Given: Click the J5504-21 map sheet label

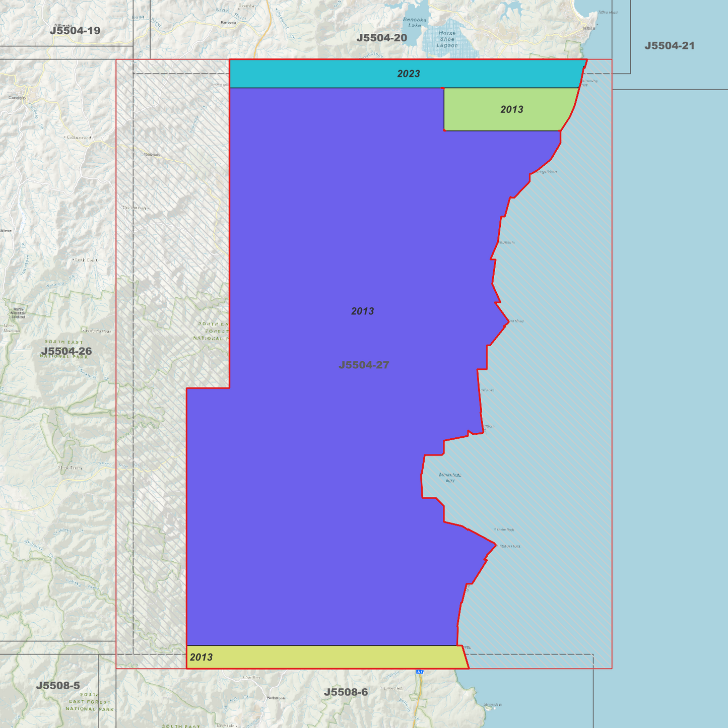Looking at the screenshot, I should [x=670, y=46].
